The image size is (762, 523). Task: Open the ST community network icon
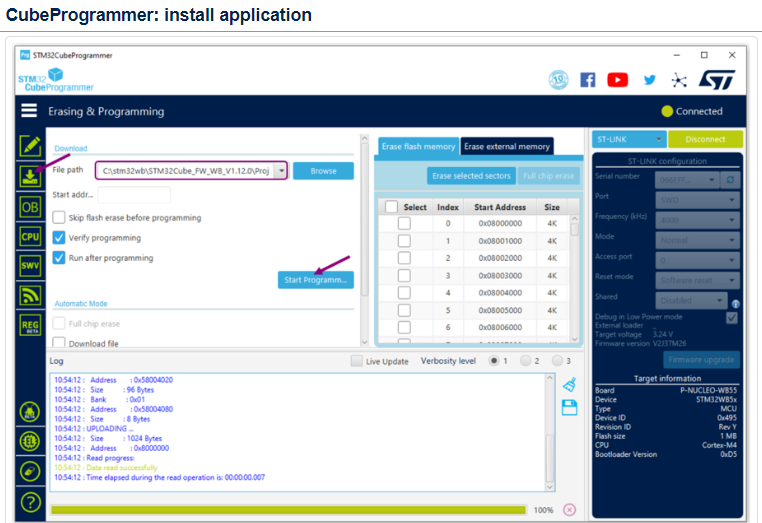coord(679,80)
